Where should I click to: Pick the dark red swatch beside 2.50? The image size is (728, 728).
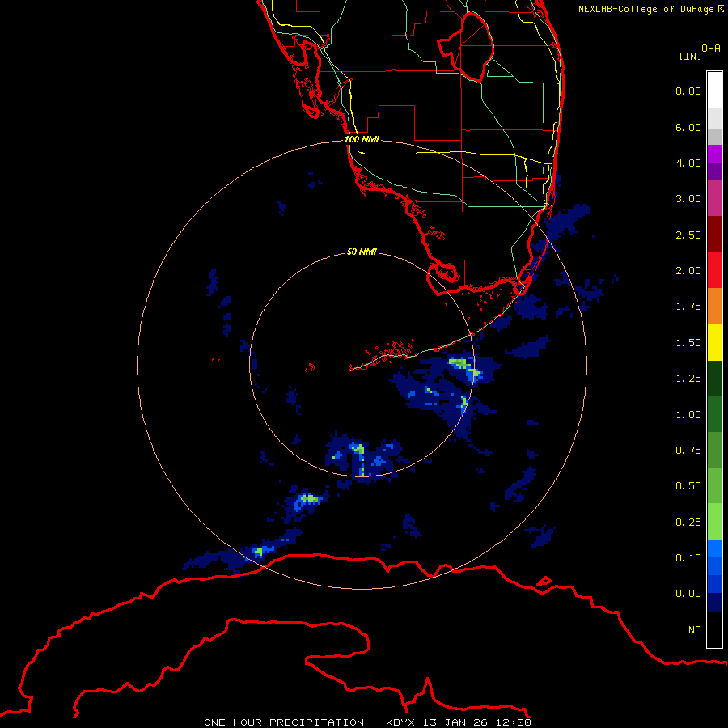[714, 235]
